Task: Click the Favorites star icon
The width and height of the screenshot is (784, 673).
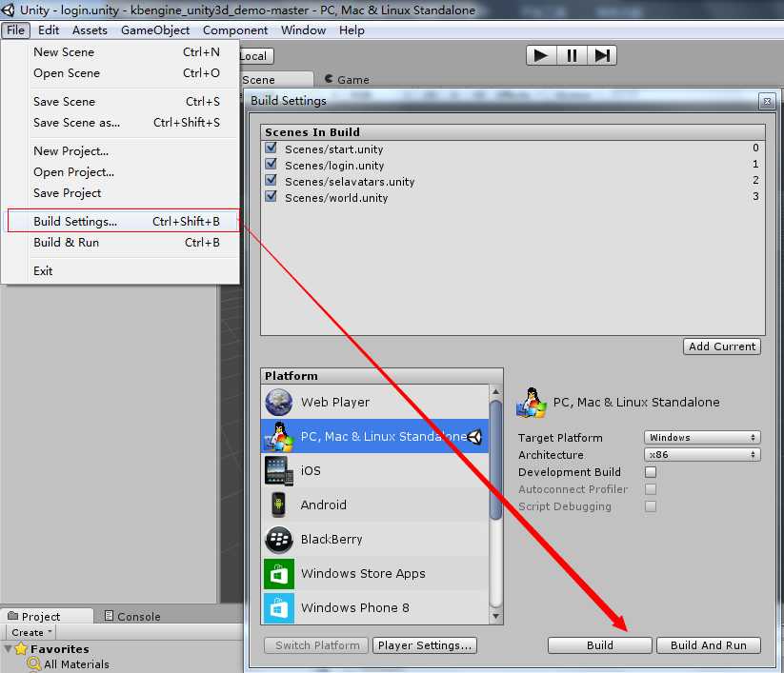Action: 21,649
